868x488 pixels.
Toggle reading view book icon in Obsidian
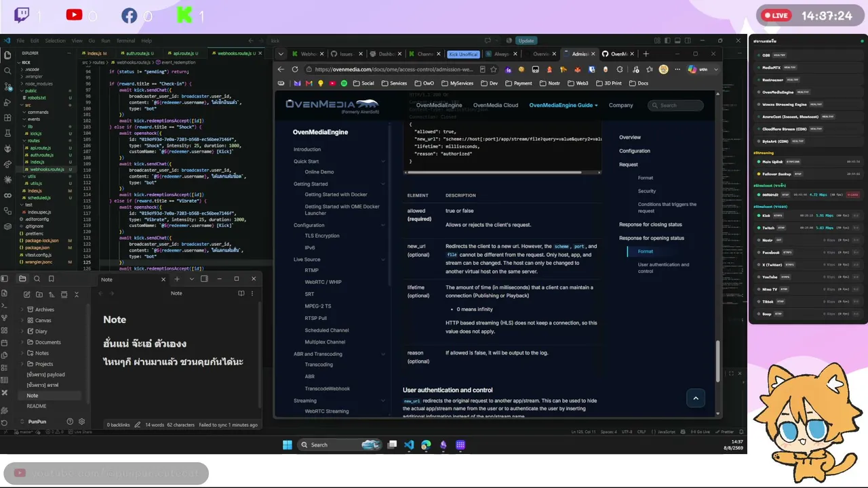(x=241, y=293)
